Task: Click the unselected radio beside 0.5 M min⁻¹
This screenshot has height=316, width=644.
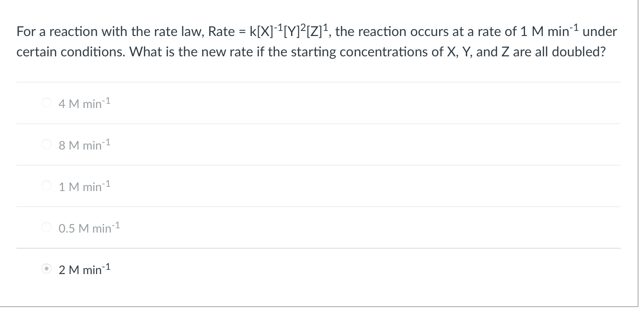Action: tap(47, 227)
